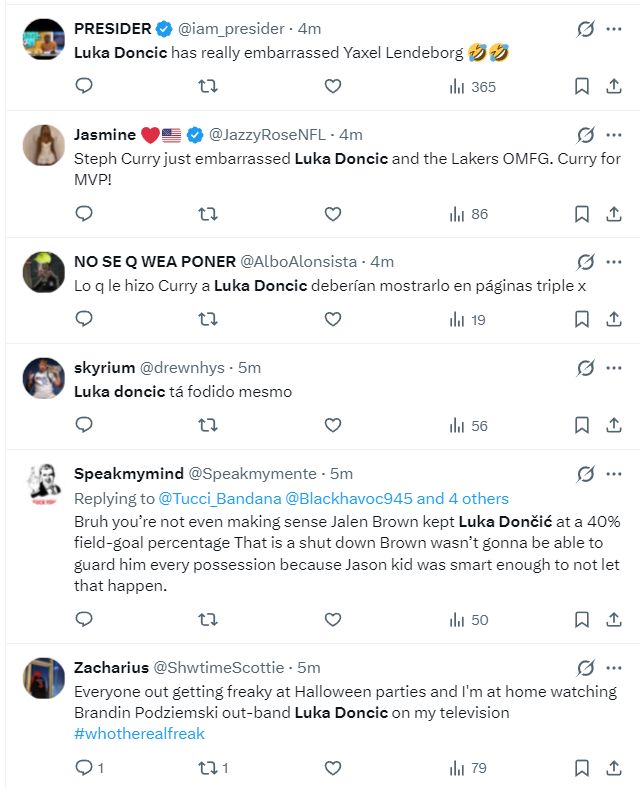Image resolution: width=640 pixels, height=789 pixels.
Task: Reply to Zacharius's tweet with 1 reply
Action: tap(89, 768)
